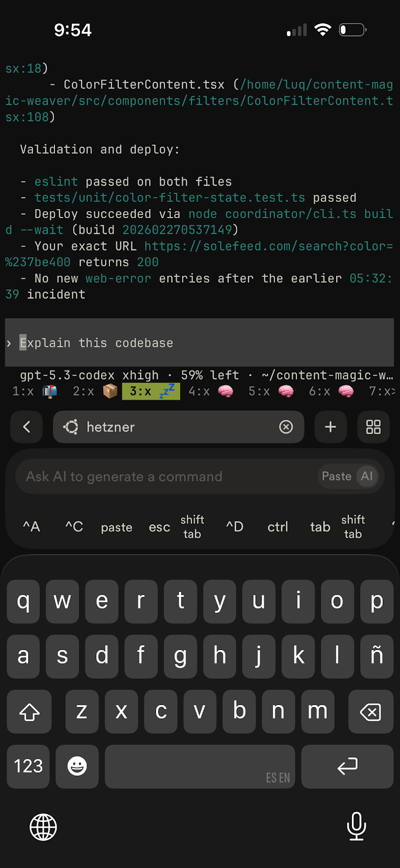Toggle the ctrl modifier key
Image resolution: width=400 pixels, height=868 pixels.
pos(277,527)
